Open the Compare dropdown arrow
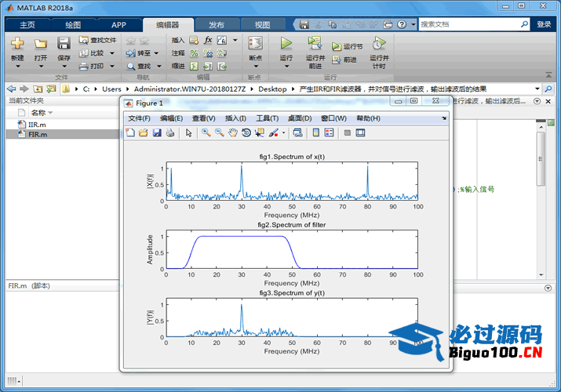 coord(112,53)
